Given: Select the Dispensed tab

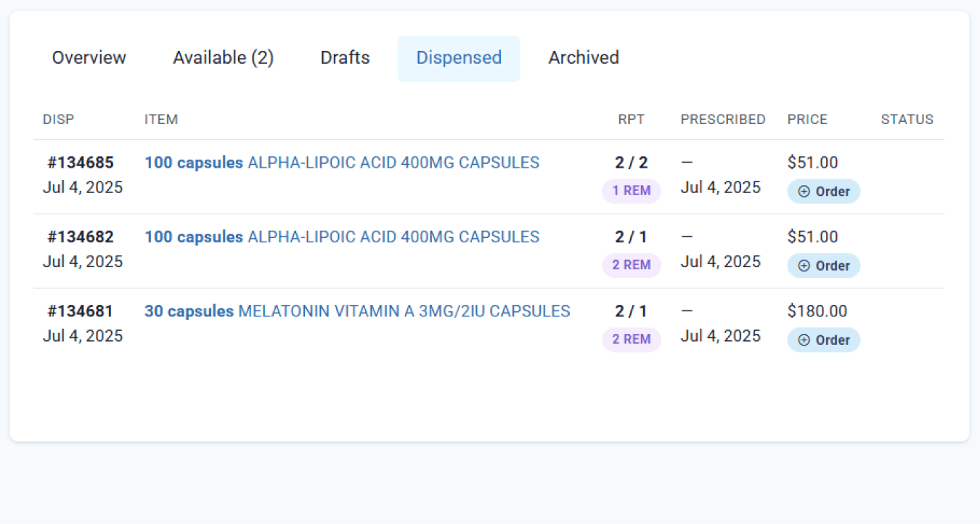Looking at the screenshot, I should (459, 58).
